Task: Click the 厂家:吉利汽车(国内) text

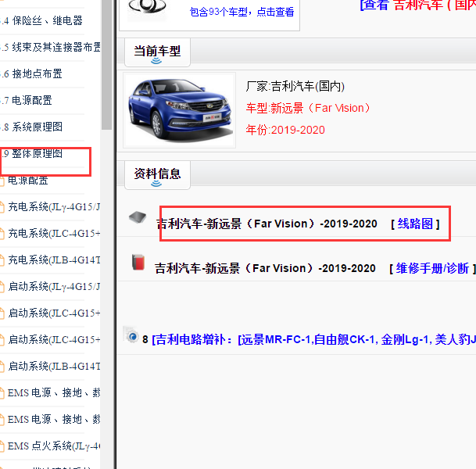Action: [295, 87]
